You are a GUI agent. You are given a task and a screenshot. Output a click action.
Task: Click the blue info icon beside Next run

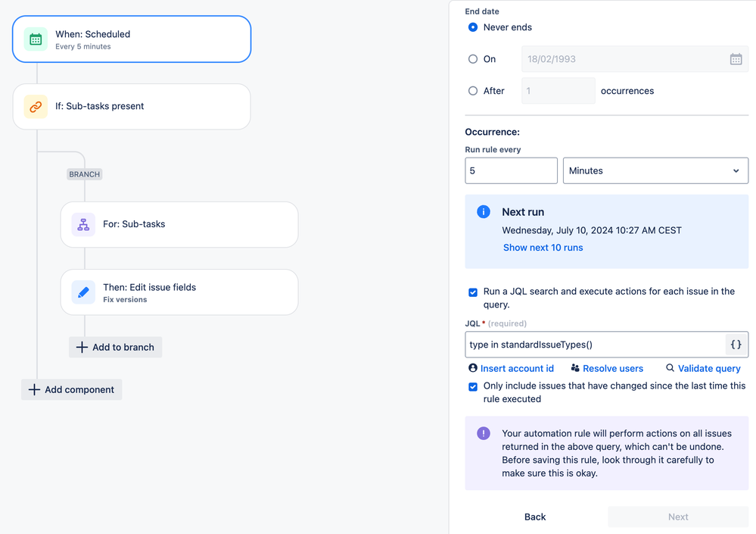(x=484, y=212)
